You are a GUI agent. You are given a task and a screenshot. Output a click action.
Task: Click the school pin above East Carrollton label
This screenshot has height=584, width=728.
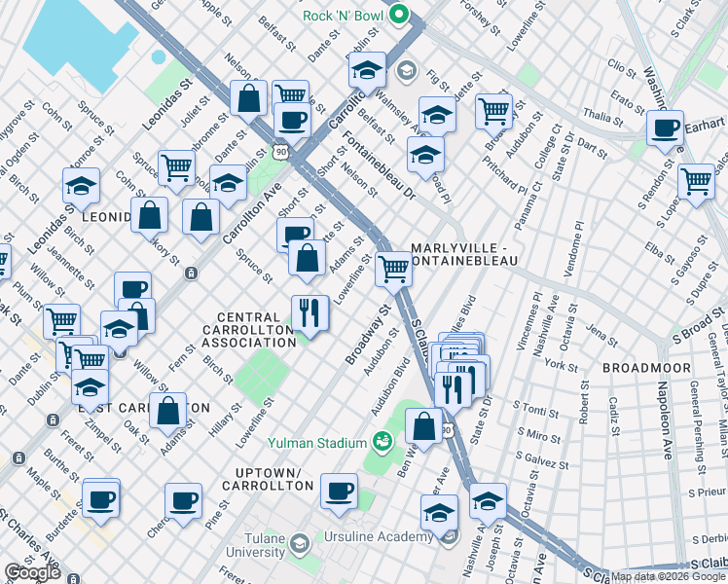click(x=91, y=387)
